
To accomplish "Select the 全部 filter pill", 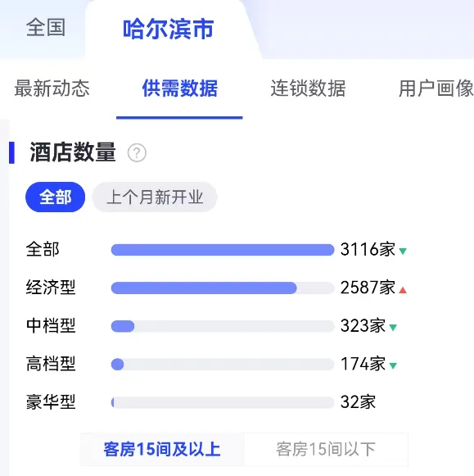I will click(55, 197).
